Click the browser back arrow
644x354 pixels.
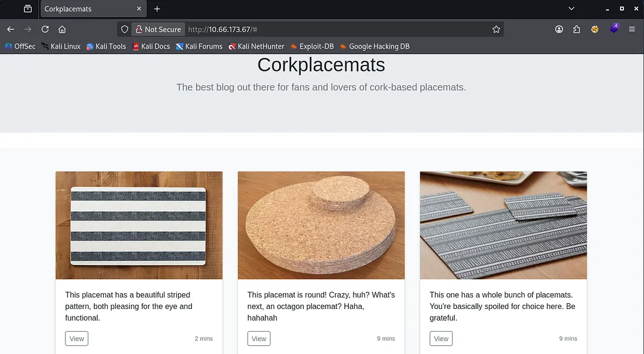click(x=11, y=29)
